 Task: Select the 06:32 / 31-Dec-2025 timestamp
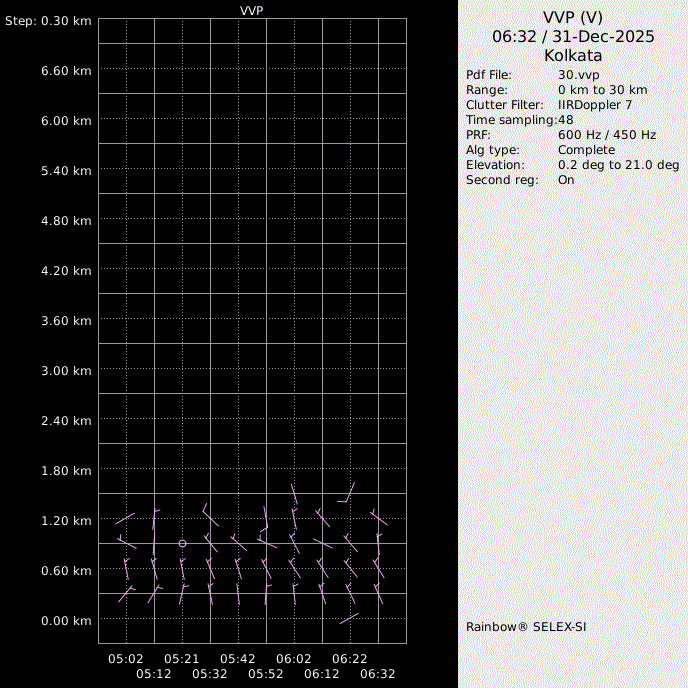pyautogui.click(x=573, y=36)
